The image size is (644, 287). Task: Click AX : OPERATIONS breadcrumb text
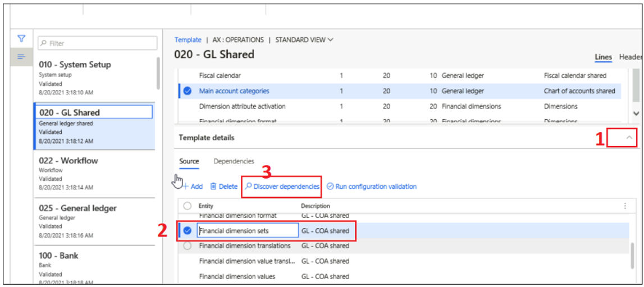click(x=238, y=40)
